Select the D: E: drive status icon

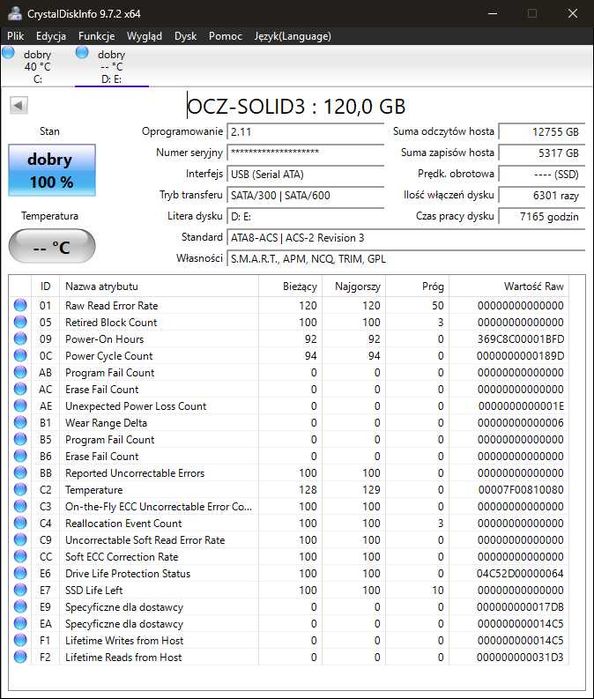82,53
